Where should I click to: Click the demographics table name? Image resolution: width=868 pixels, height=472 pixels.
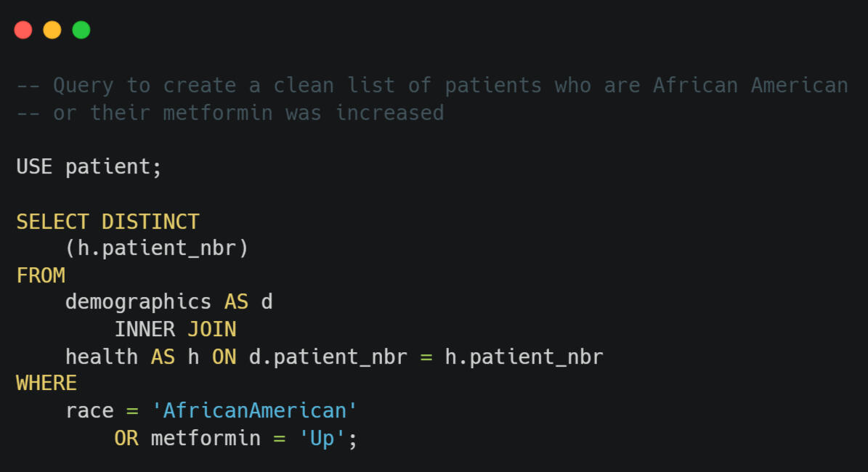[139, 302]
